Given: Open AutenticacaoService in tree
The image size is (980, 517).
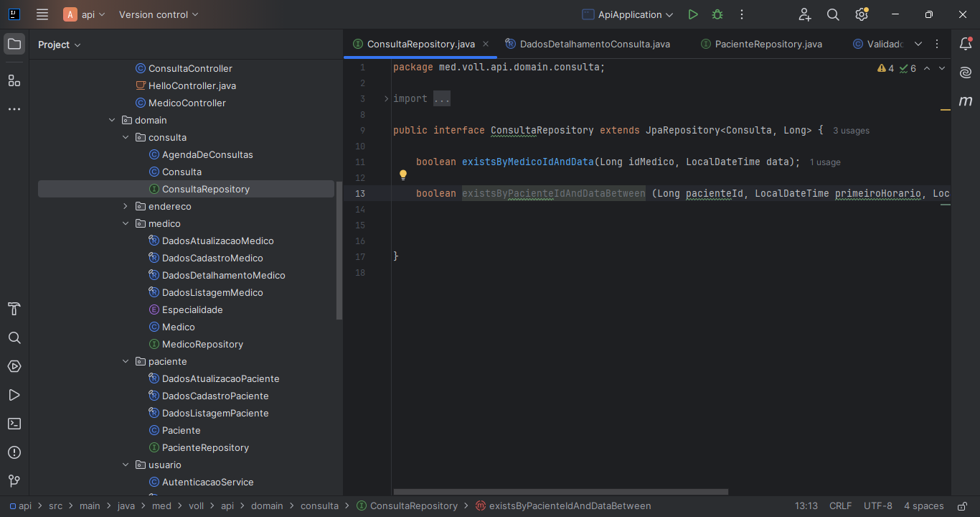Looking at the screenshot, I should (x=207, y=482).
